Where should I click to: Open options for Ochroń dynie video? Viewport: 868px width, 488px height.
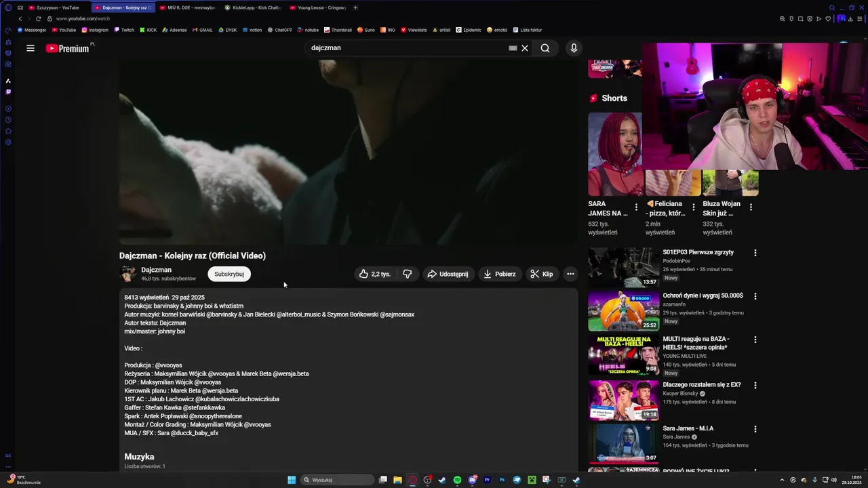pos(755,296)
